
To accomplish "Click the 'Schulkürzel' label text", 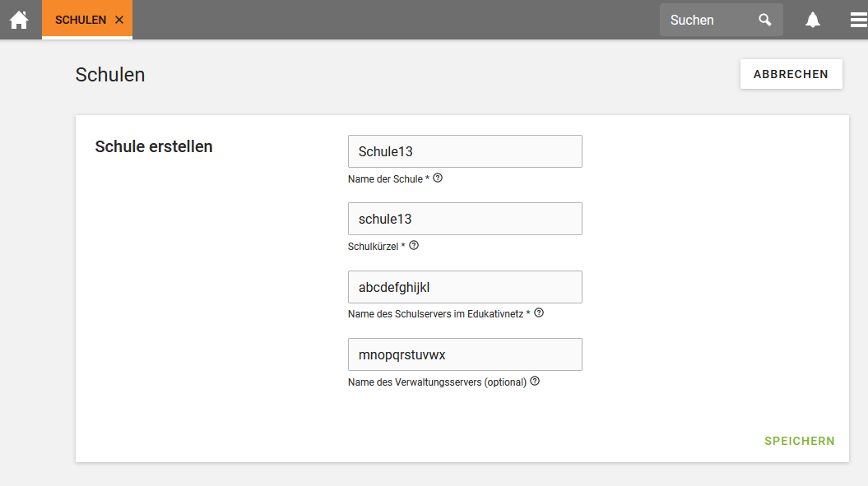I will [373, 246].
